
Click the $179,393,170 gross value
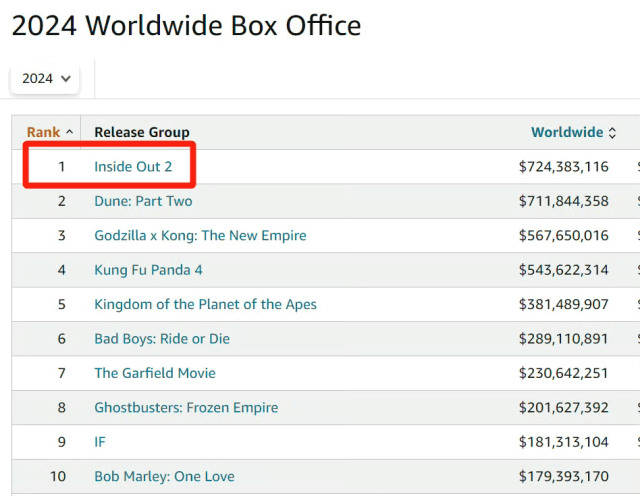point(563,476)
